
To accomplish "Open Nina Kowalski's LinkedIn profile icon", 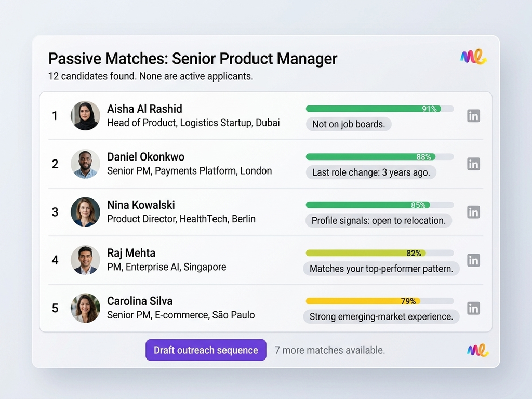I will tap(473, 212).
